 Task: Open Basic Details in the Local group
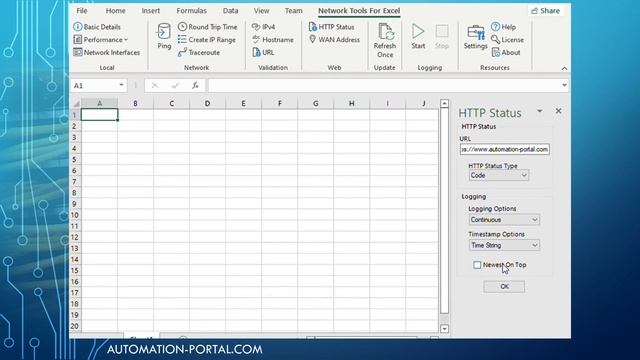[x=97, y=27]
